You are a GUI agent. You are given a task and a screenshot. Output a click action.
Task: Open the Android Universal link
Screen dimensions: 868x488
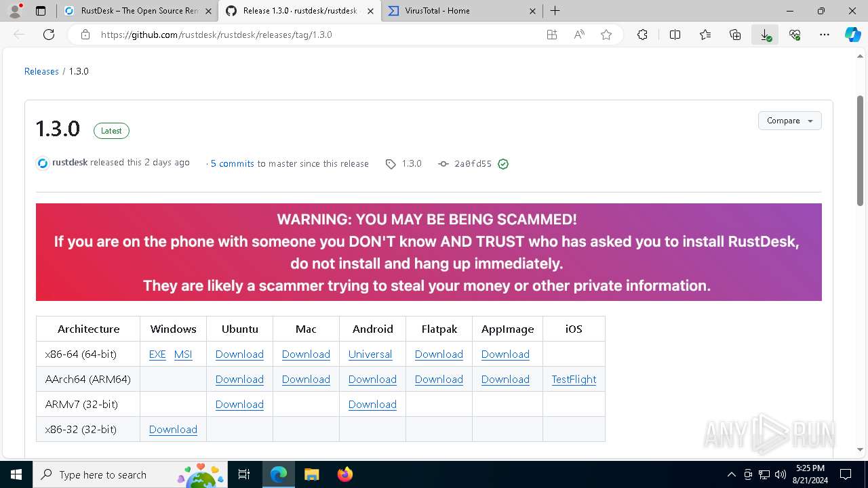(370, 354)
